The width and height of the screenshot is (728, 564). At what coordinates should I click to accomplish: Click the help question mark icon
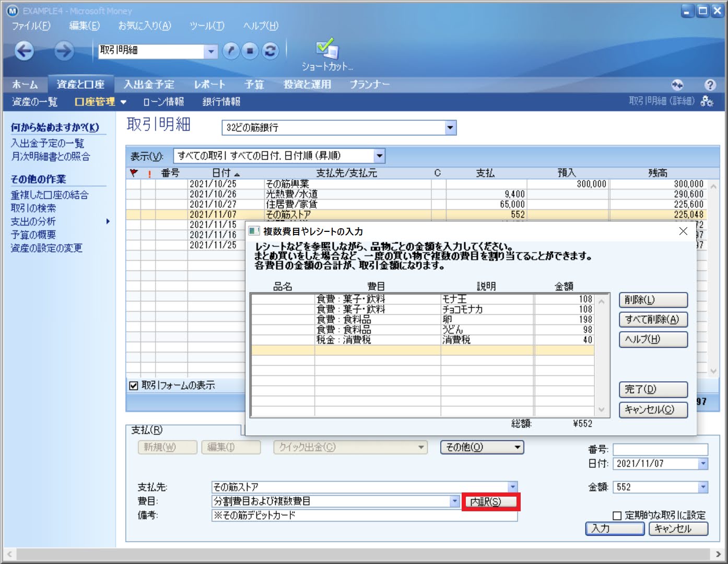(710, 85)
